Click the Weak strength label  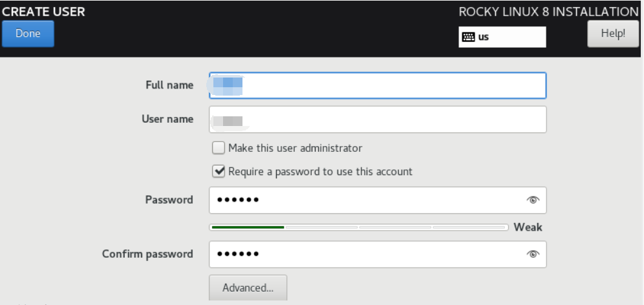528,227
